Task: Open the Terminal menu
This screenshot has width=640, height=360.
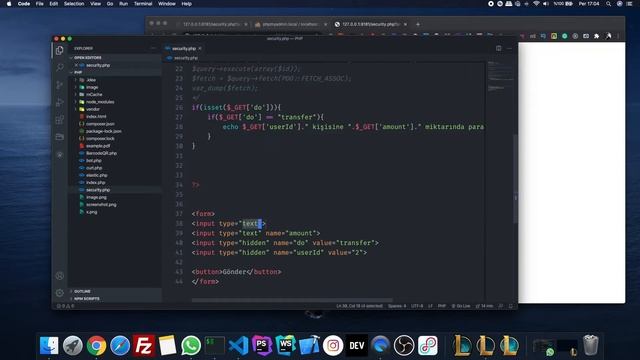Action: point(143,4)
